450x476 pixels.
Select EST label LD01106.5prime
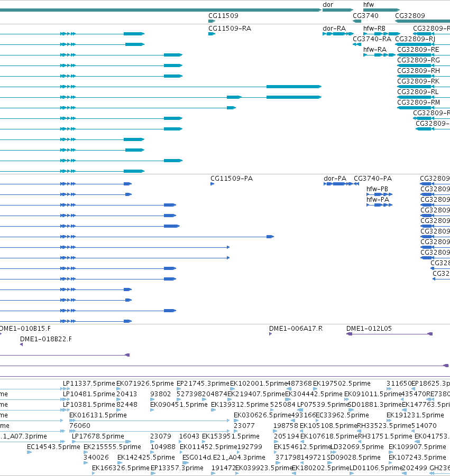tap(376, 468)
